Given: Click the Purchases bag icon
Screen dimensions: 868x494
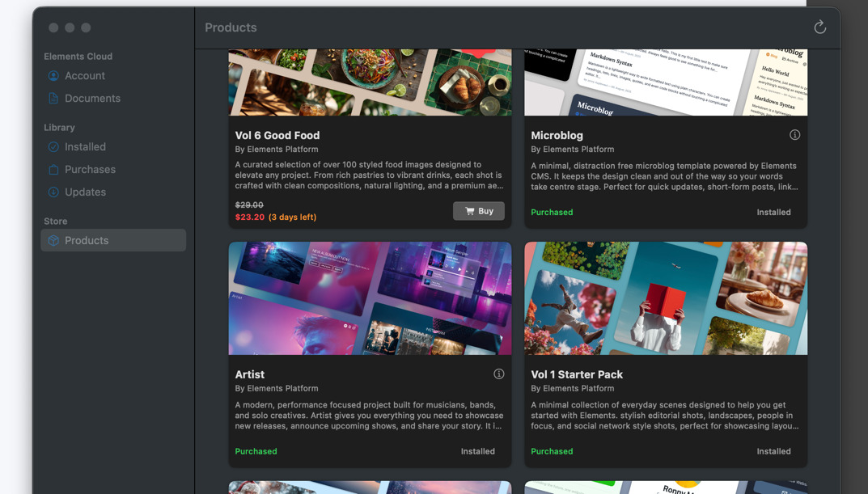Looking at the screenshot, I should click(53, 169).
